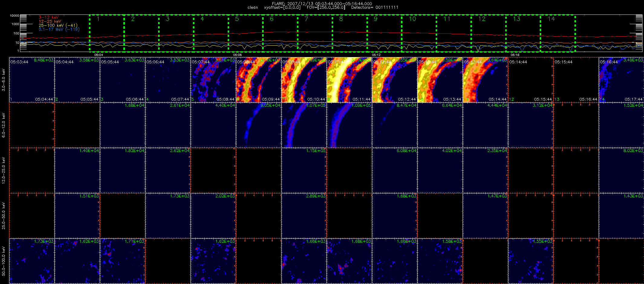
Task: Click the 25.0-50.0 keV row label
Action: tap(4, 216)
